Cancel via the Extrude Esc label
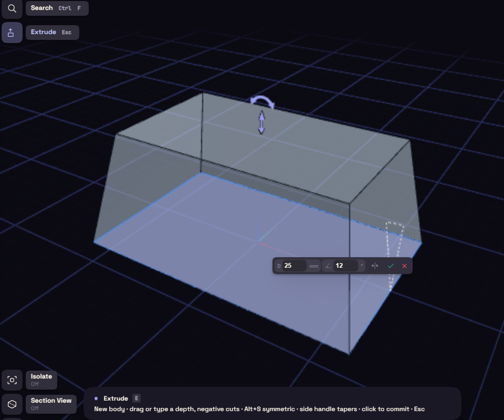The width and height of the screenshot is (504, 420). (52, 33)
